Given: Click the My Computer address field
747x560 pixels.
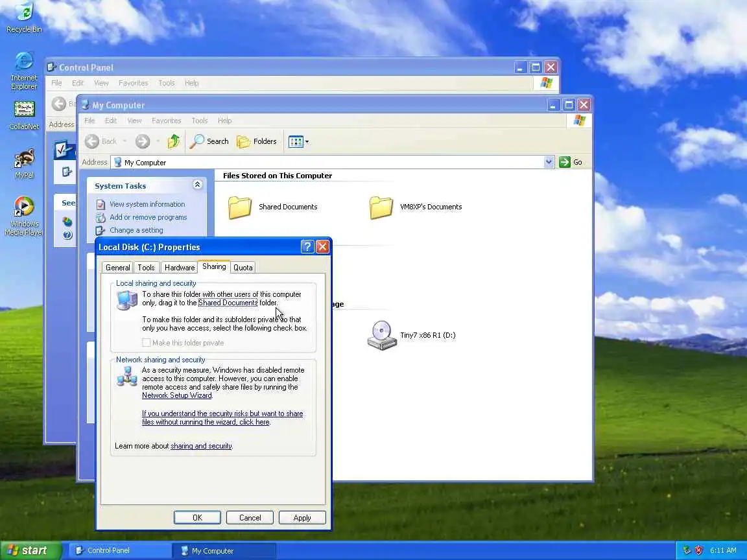Looking at the screenshot, I should pos(332,163).
